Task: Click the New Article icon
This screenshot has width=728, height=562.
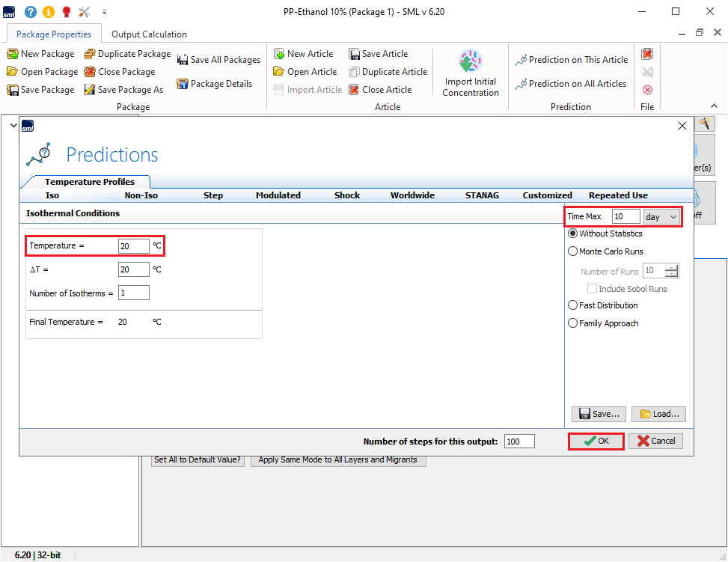Action: coord(279,54)
